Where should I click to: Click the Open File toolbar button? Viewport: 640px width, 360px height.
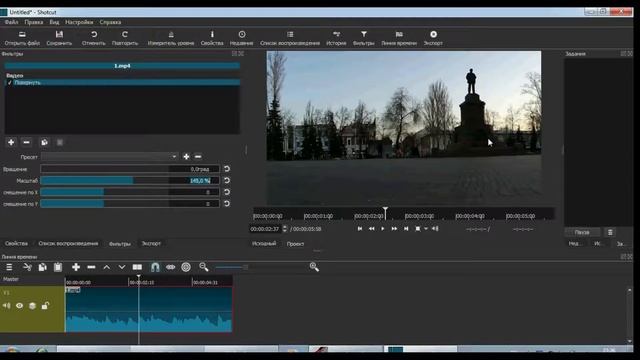(22, 38)
